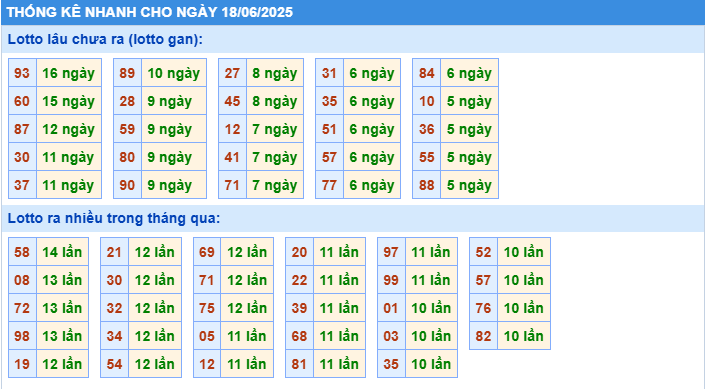707x389 pixels.
Task: Select number 69 in the frequent lotto table
Action: 207,252
